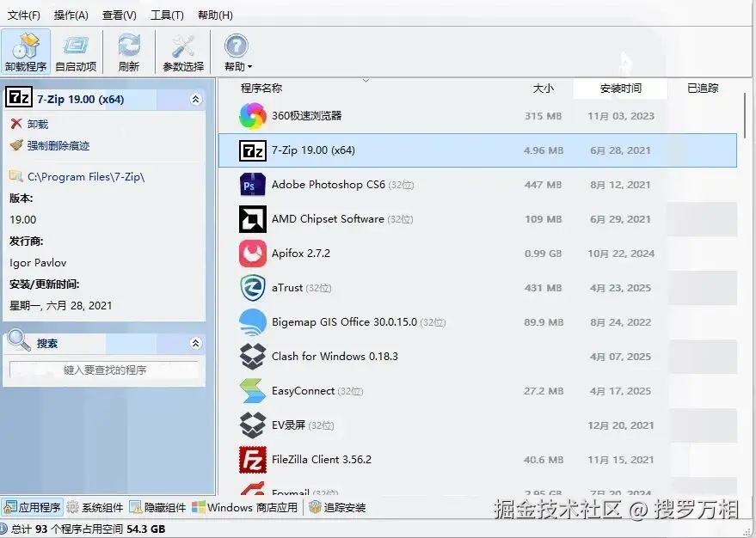Select the AMD Chipset Software icon
756x538 pixels.
coord(253,219)
